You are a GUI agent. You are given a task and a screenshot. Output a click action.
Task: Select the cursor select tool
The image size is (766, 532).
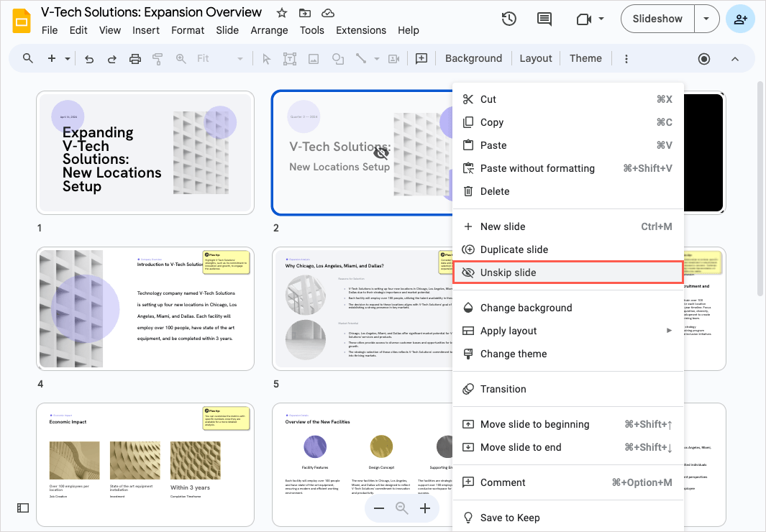point(266,59)
